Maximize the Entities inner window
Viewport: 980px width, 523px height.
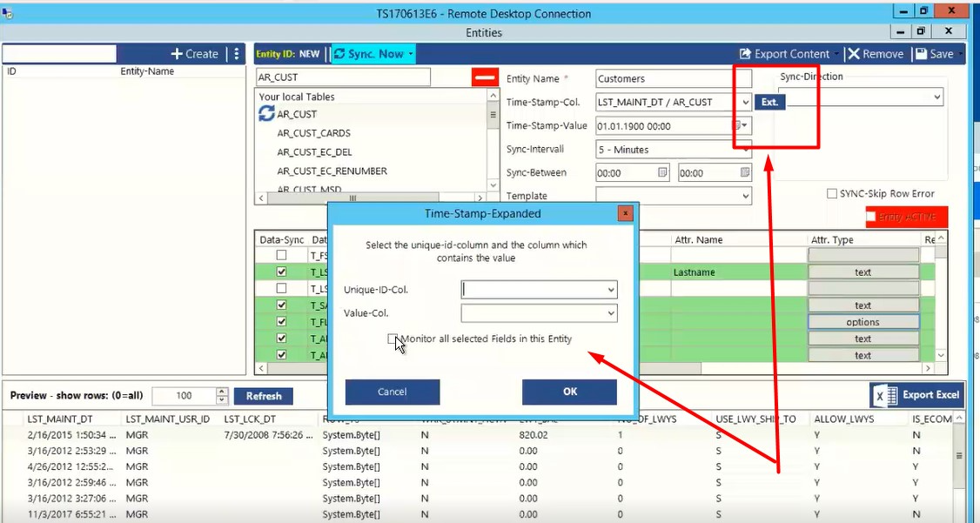click(x=921, y=31)
